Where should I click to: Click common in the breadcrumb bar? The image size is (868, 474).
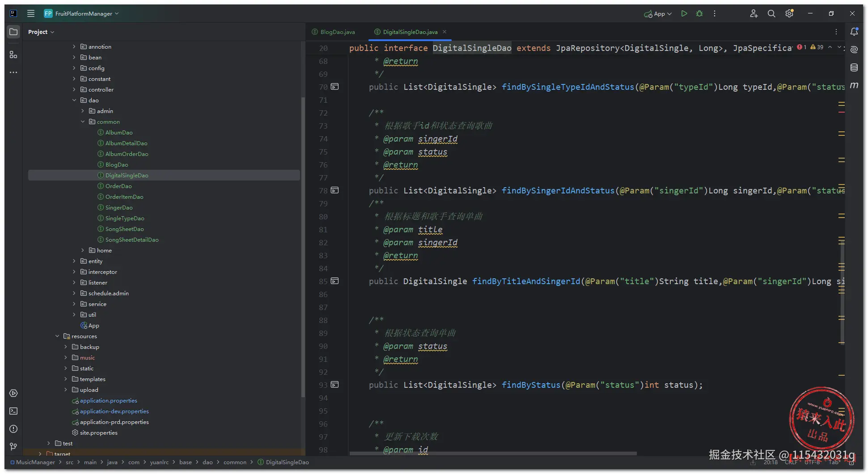235,462
